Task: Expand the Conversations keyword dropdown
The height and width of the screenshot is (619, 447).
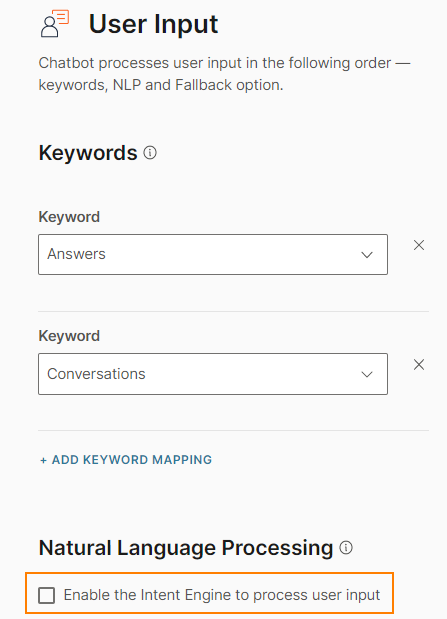Action: 213,374
